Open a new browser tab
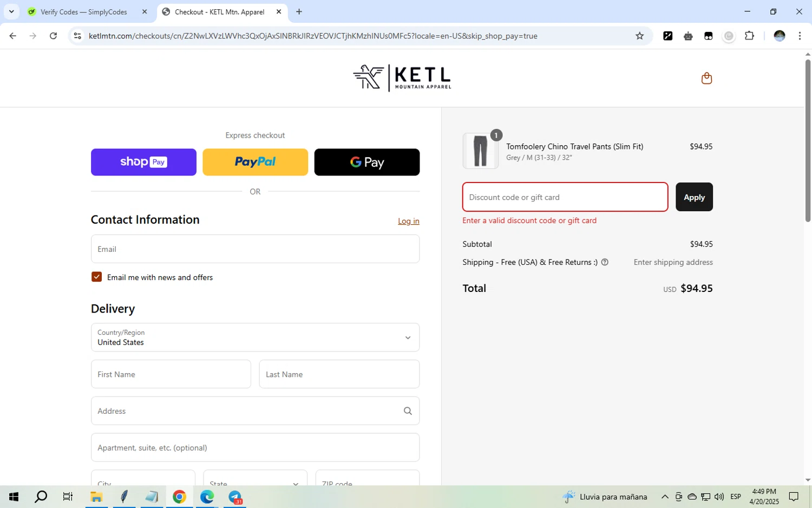This screenshot has height=508, width=812. tap(299, 11)
